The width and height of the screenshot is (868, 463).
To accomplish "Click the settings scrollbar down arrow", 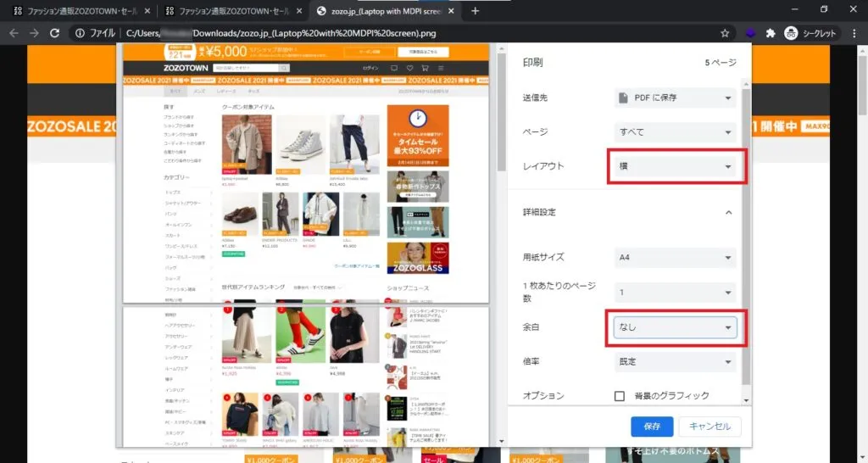I will pos(746,400).
